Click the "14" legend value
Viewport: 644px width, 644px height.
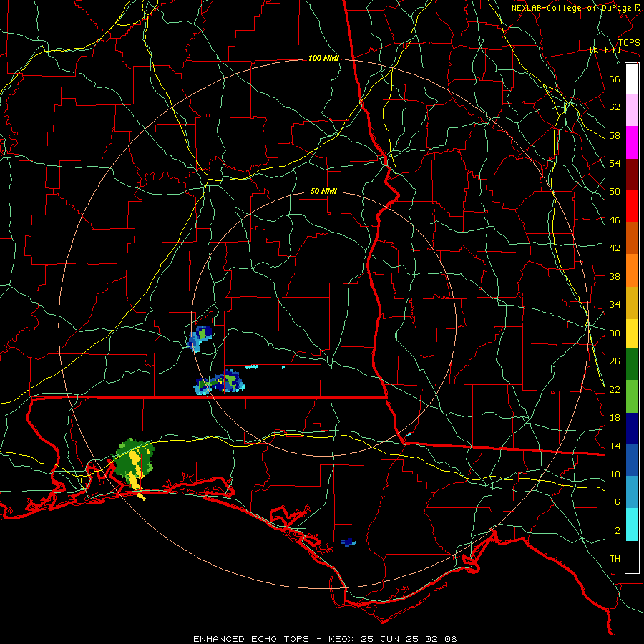[x=615, y=446]
